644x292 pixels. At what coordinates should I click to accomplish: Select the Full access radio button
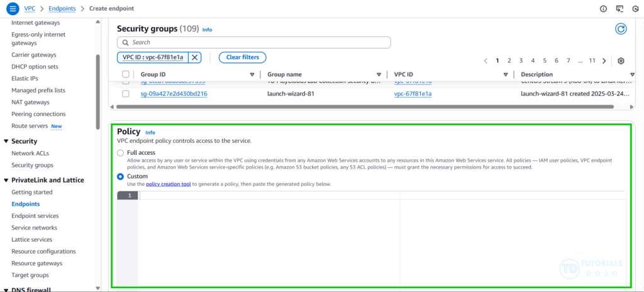120,153
